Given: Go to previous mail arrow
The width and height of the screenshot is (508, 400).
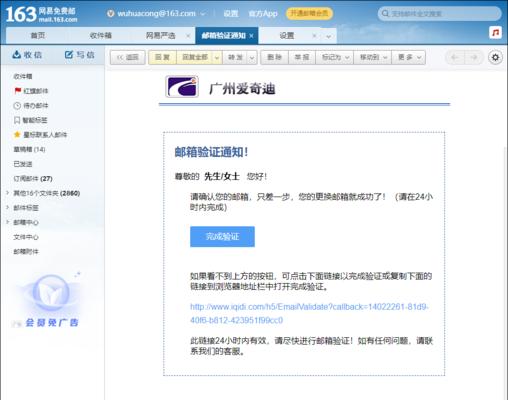Looking at the screenshot, I should [x=455, y=57].
